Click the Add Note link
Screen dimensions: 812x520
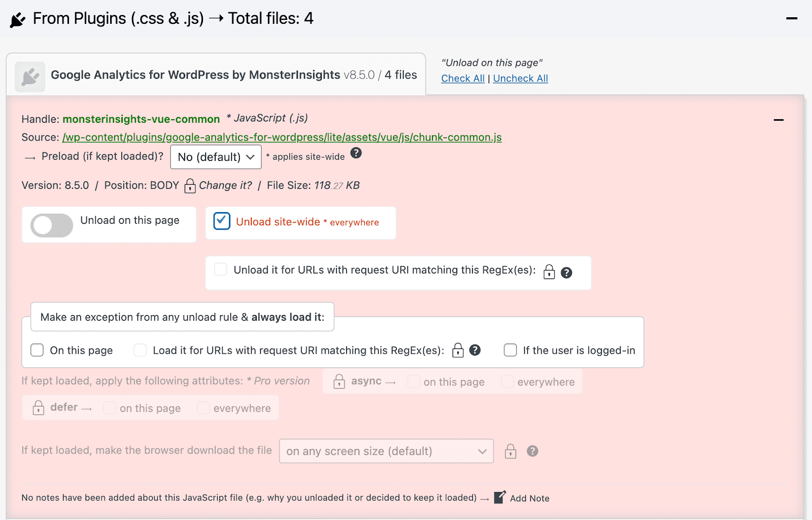click(x=530, y=498)
